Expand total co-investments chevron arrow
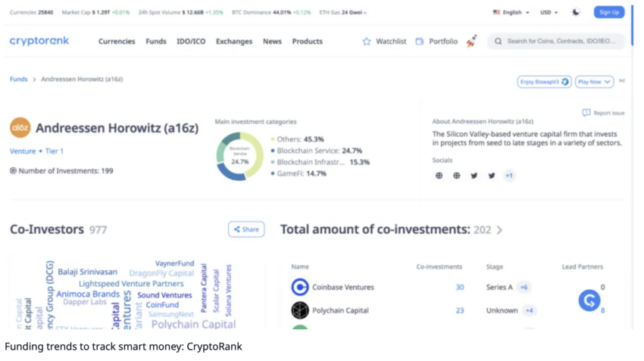The height and width of the screenshot is (361, 644). pos(499,230)
